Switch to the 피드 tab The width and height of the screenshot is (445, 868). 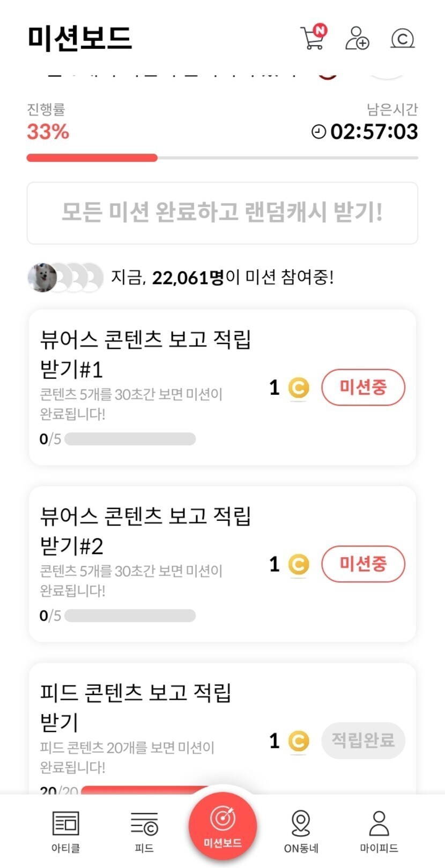click(x=144, y=831)
